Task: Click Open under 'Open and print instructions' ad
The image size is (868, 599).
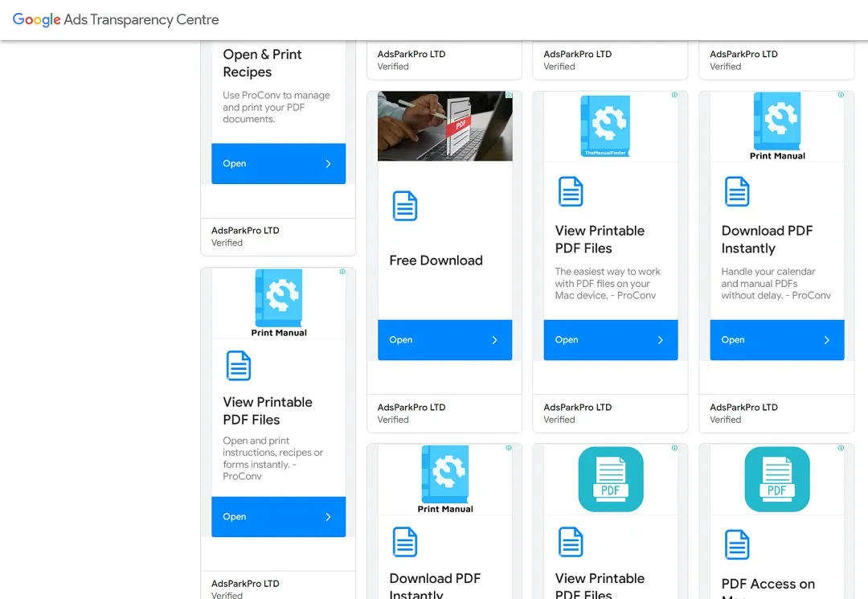Action: coord(278,516)
